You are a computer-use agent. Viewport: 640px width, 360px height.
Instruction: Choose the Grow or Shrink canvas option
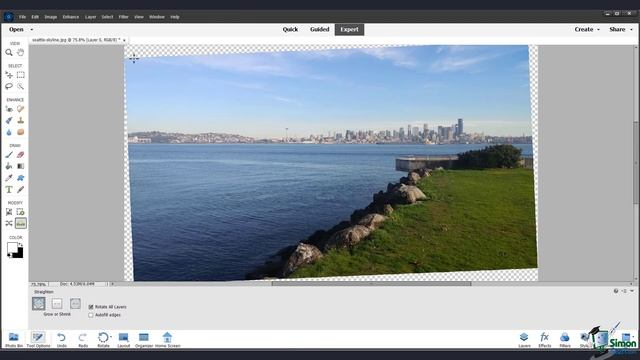coord(39,303)
